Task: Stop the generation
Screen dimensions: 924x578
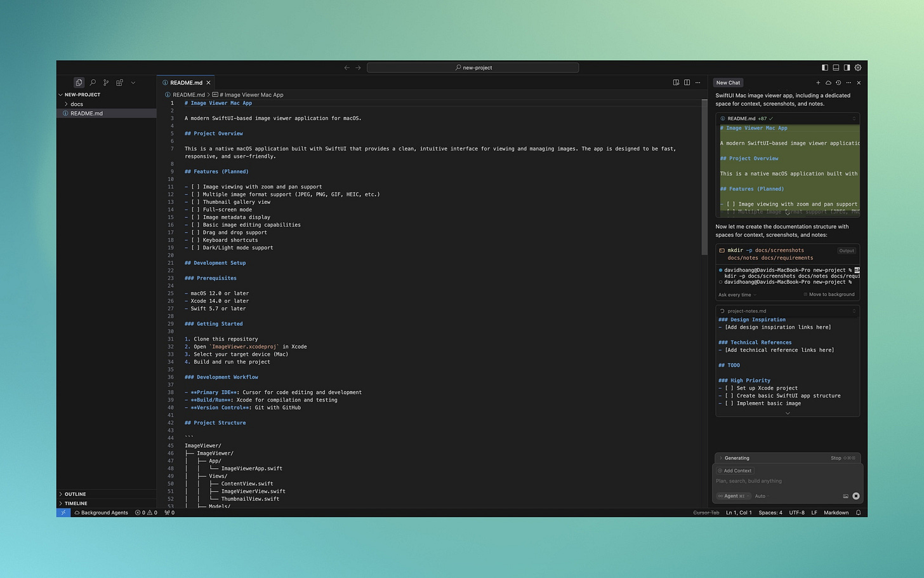Action: 843,458
